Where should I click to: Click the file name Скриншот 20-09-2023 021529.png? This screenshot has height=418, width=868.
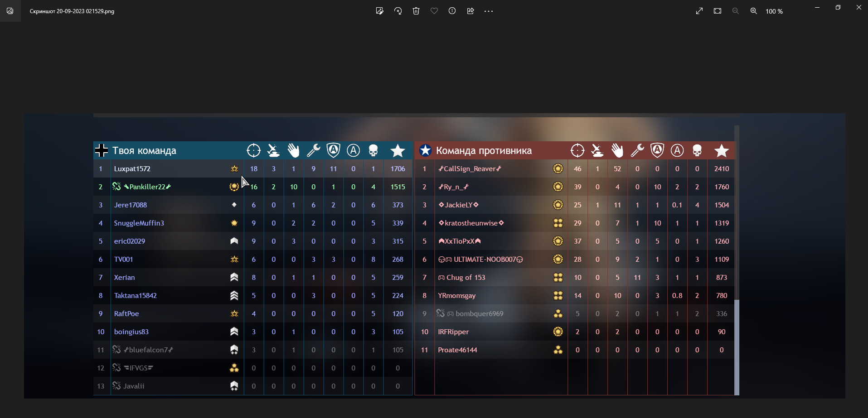(x=72, y=11)
